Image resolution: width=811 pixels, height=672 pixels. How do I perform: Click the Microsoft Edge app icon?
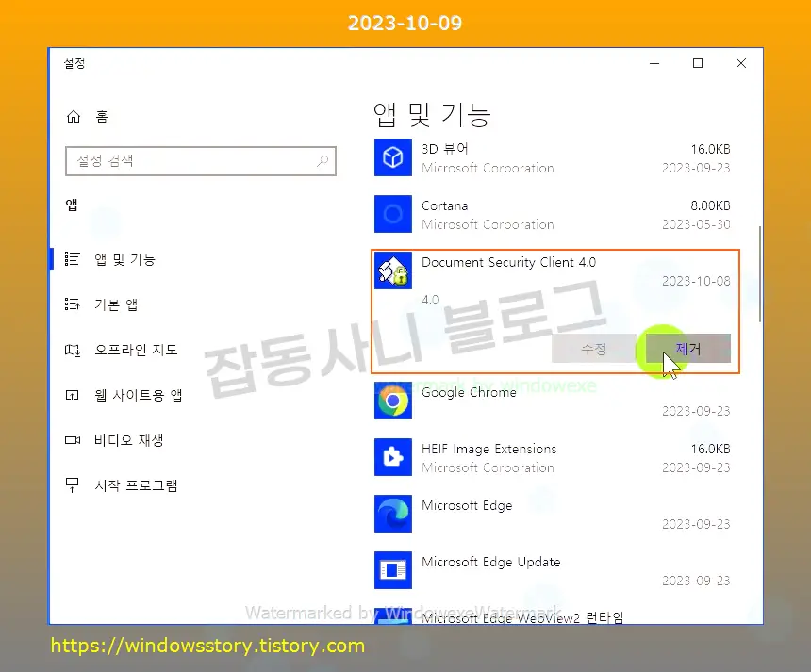point(393,514)
